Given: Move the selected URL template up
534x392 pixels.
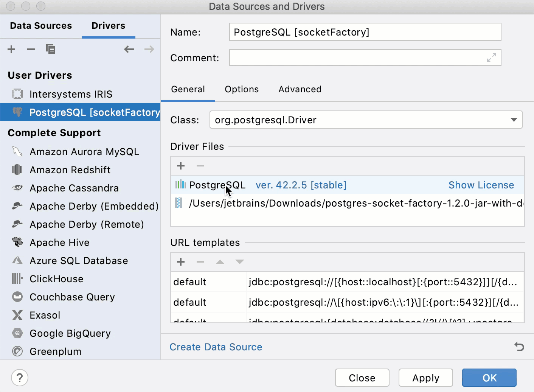Looking at the screenshot, I should point(220,262).
